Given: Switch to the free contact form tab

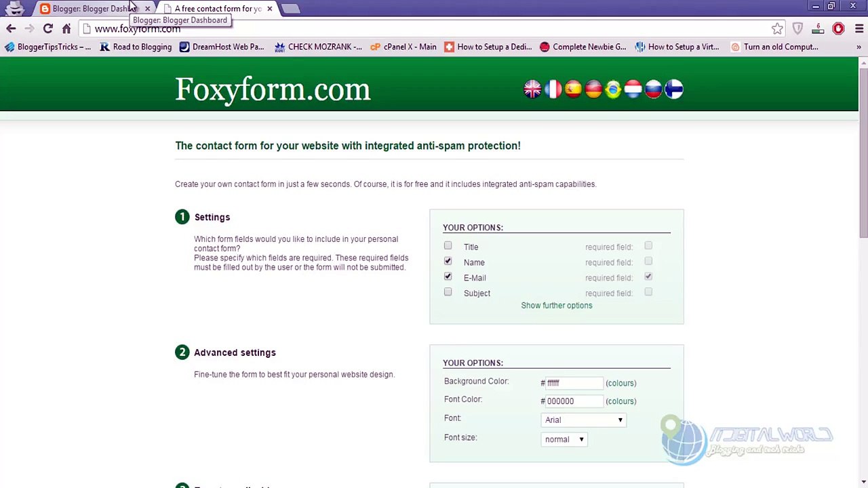Looking at the screenshot, I should (217, 9).
